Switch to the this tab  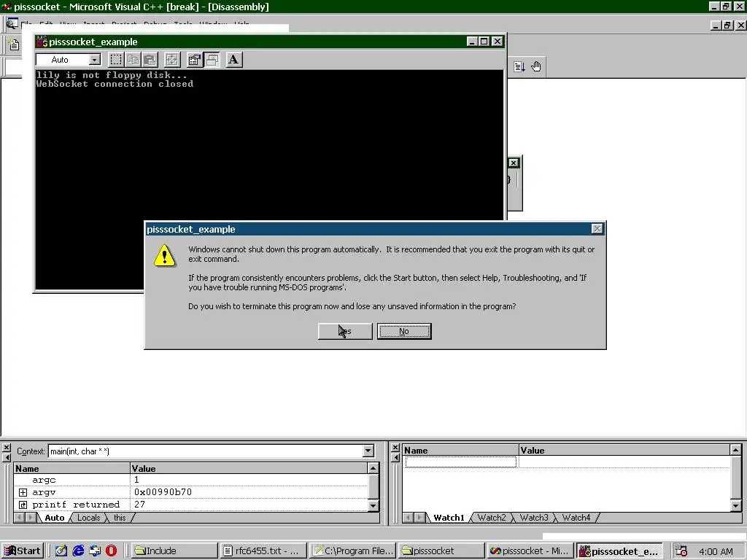click(120, 518)
